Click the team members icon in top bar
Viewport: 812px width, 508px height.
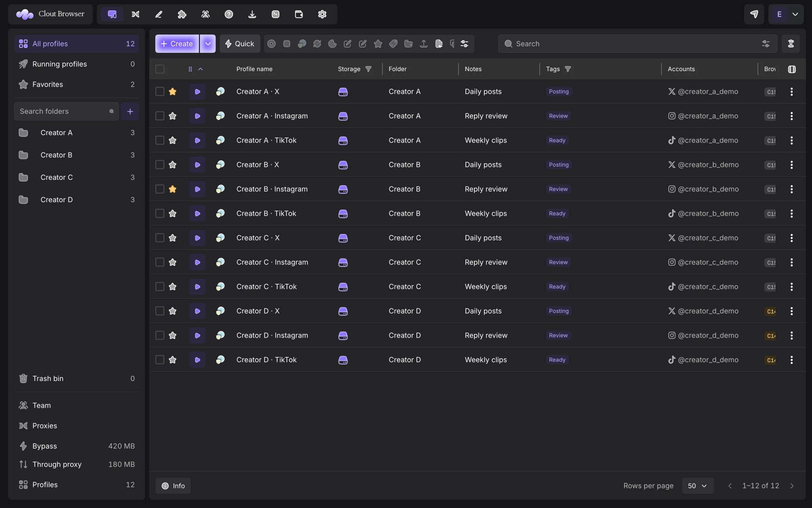click(x=205, y=14)
